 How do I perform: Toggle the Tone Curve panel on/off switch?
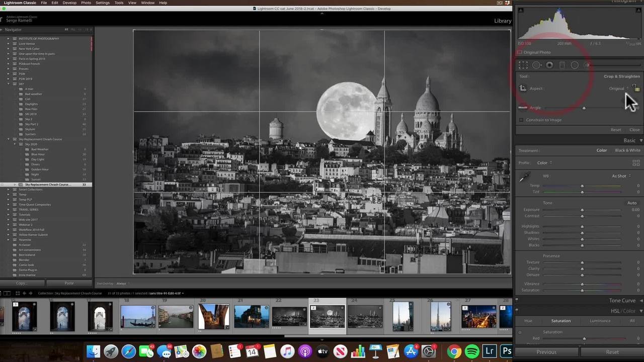tap(517, 301)
